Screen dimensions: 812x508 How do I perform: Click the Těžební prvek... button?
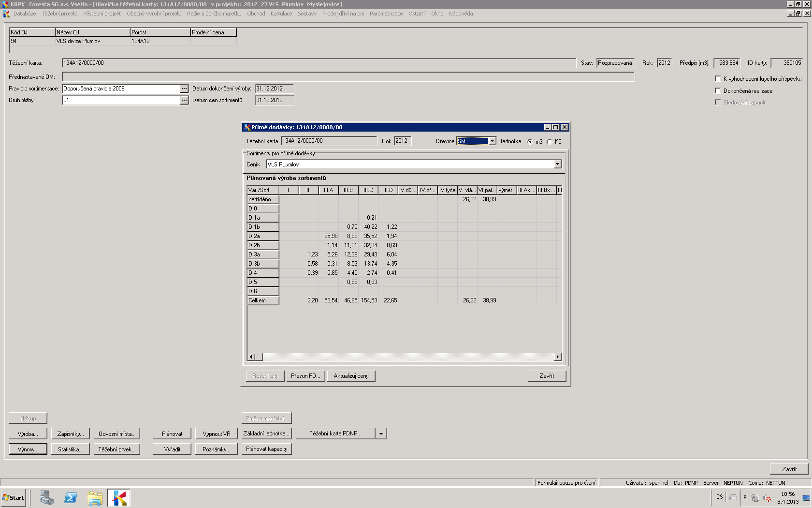tap(117, 449)
